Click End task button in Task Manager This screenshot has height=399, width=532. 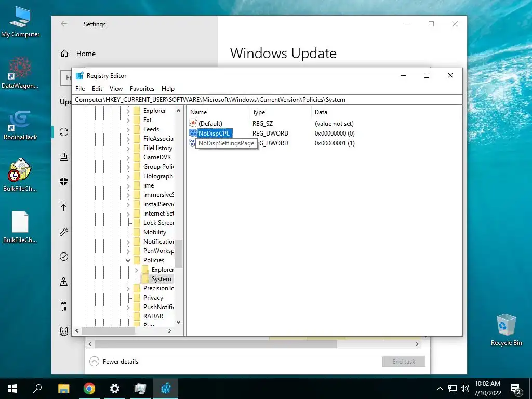(403, 362)
